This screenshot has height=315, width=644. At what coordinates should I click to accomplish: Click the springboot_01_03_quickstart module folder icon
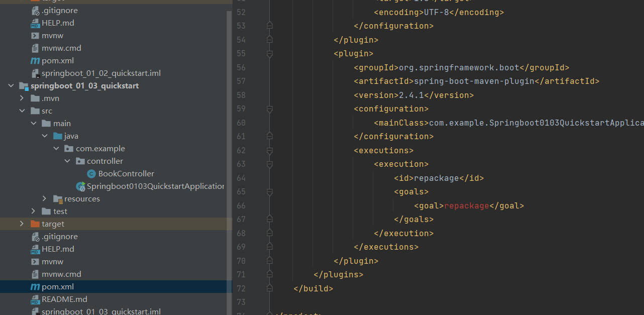click(24, 86)
